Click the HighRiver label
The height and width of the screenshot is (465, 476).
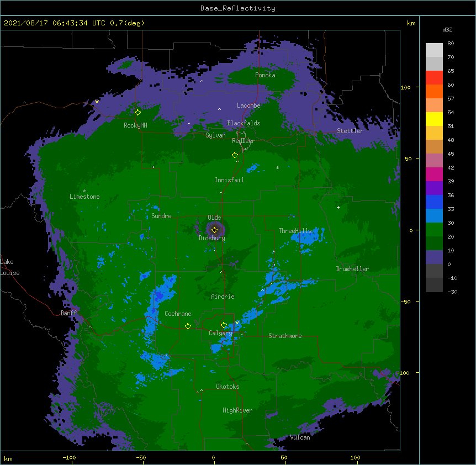point(237,410)
